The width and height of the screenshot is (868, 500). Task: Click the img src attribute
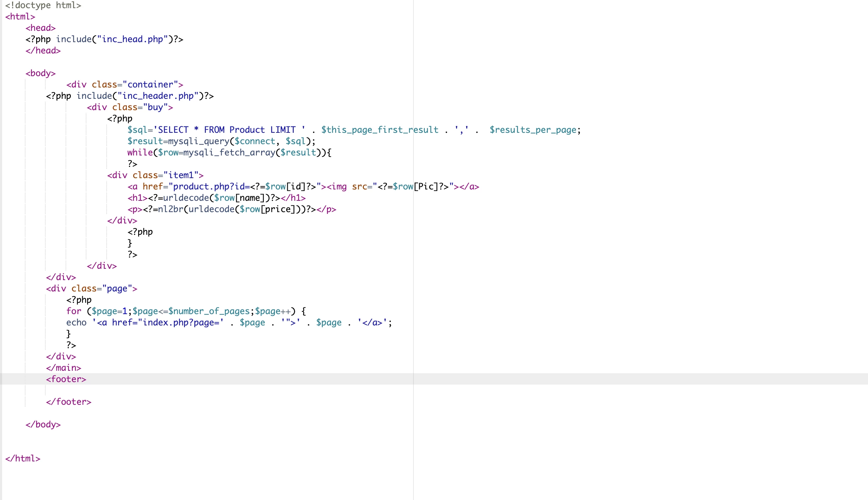pyautogui.click(x=359, y=187)
